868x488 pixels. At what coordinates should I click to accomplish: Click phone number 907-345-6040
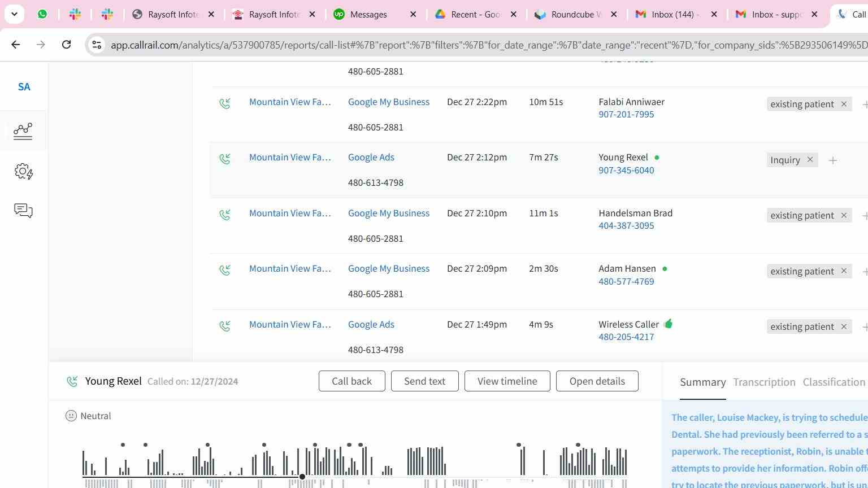(626, 170)
